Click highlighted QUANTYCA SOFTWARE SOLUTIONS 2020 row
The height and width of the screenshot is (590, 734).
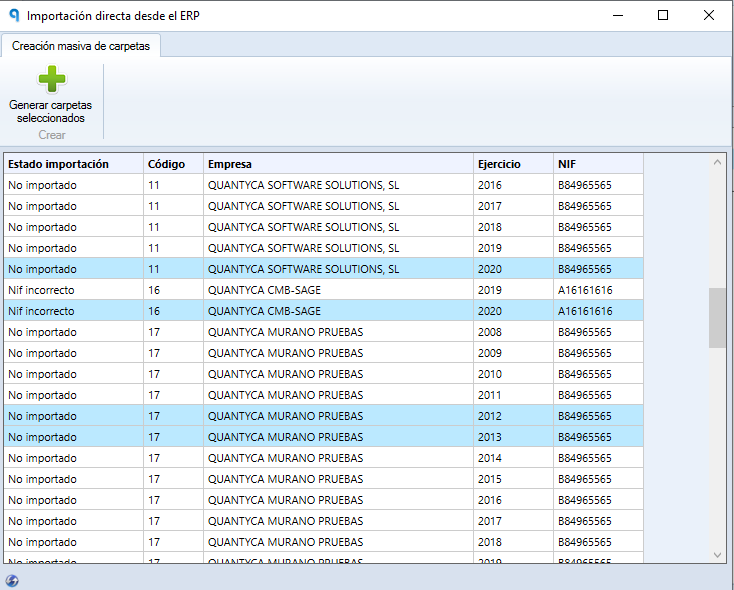323,269
